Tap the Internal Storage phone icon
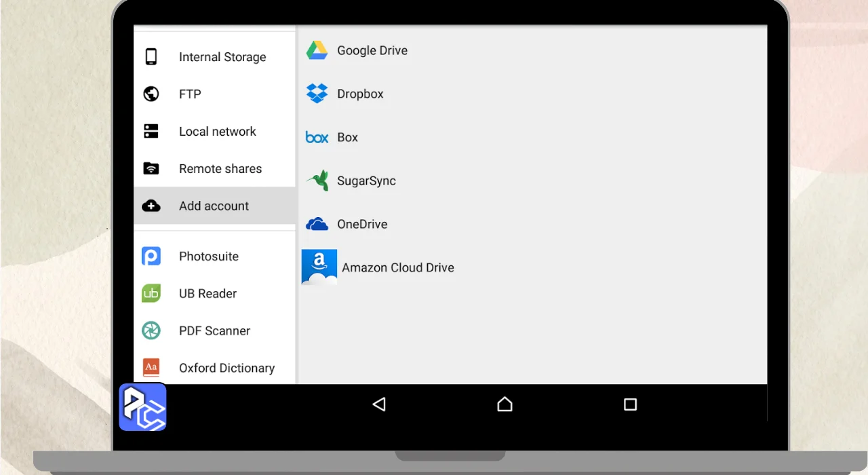This screenshot has width=868, height=475. click(x=151, y=57)
